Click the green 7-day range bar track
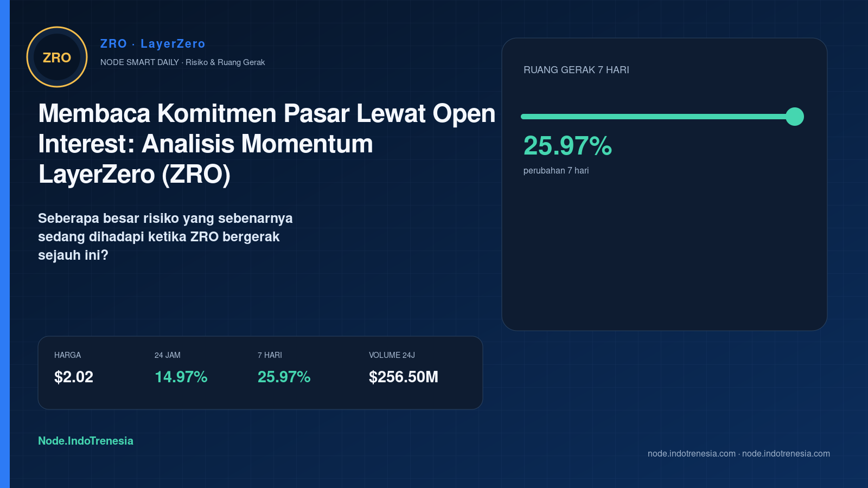This screenshot has height=488, width=868. coord(658,117)
